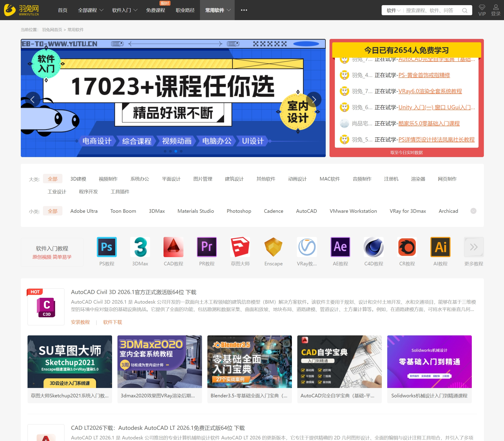The height and width of the screenshot is (441, 504).
Task: Open SU草图大师 Sketchup2021 course thumbnail
Action: coord(70,362)
